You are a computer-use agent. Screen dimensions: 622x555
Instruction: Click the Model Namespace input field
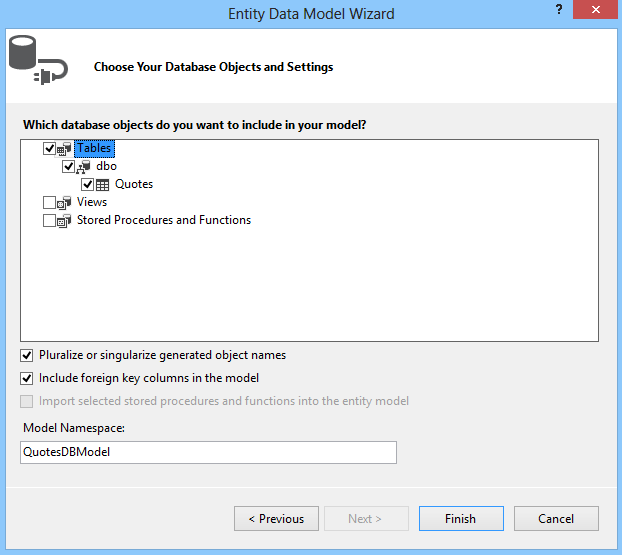point(208,452)
